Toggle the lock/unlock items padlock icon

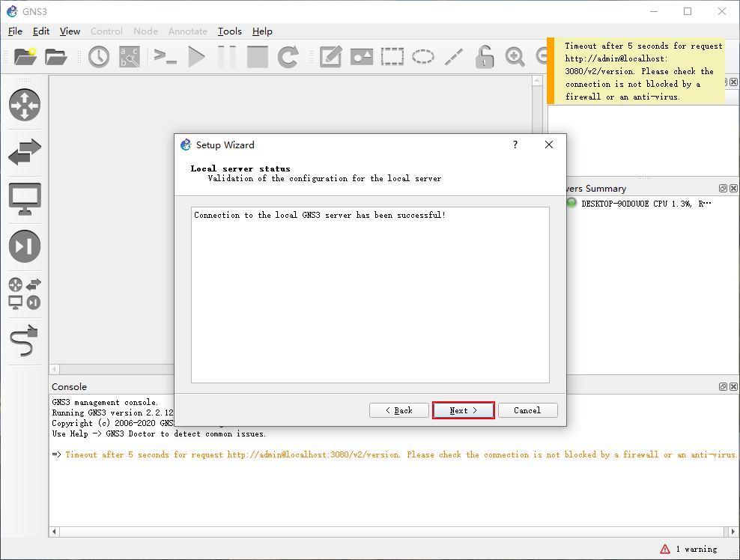pyautogui.click(x=484, y=57)
